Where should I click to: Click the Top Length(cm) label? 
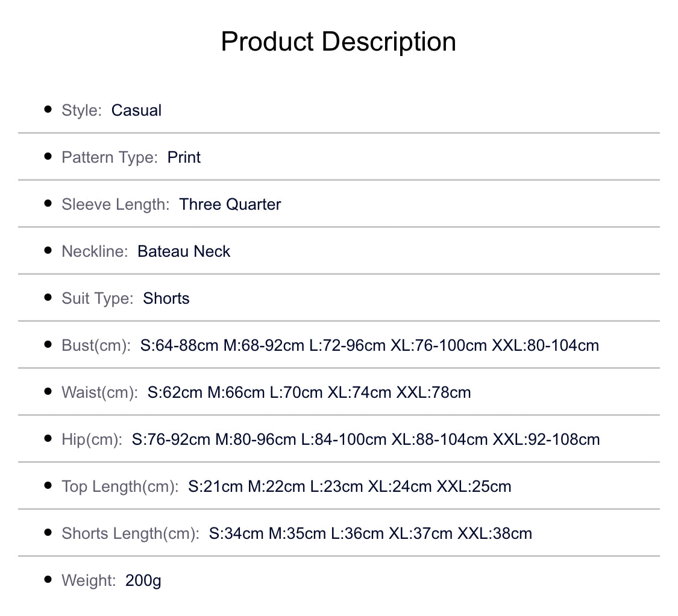120,486
